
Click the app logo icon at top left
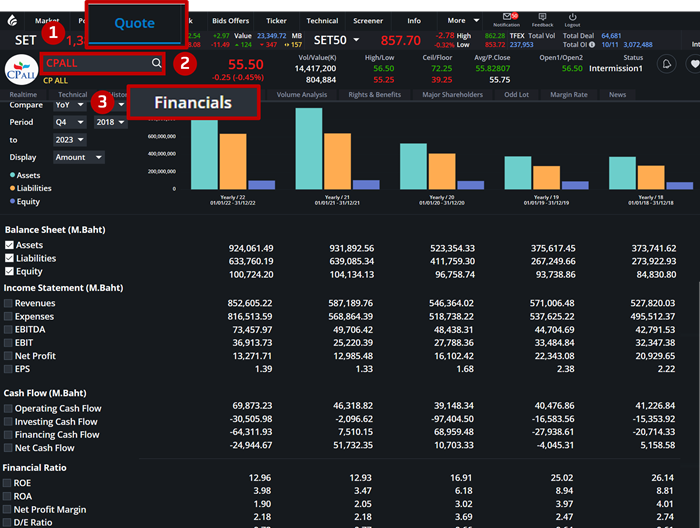click(x=12, y=20)
